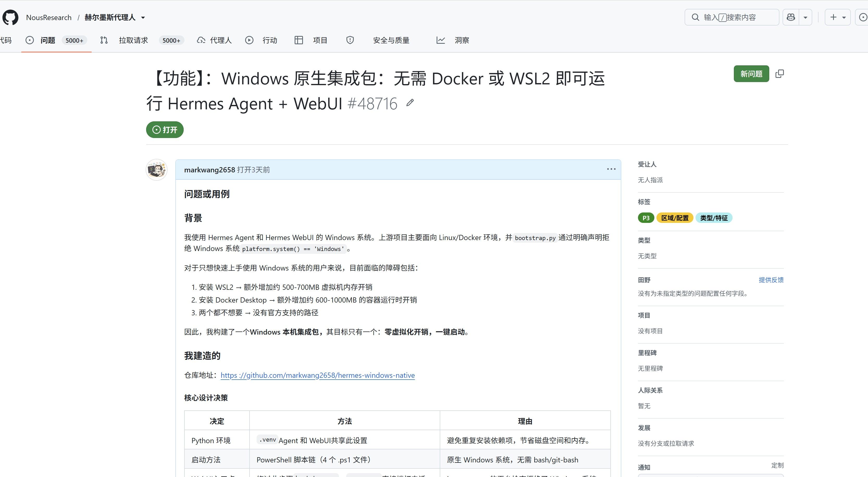This screenshot has width=868, height=477.
Task: Open the NousResearch owner link
Action: coord(49,17)
